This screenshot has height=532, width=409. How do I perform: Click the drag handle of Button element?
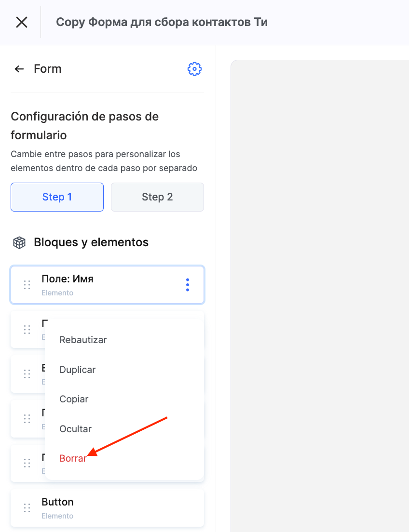(x=27, y=508)
